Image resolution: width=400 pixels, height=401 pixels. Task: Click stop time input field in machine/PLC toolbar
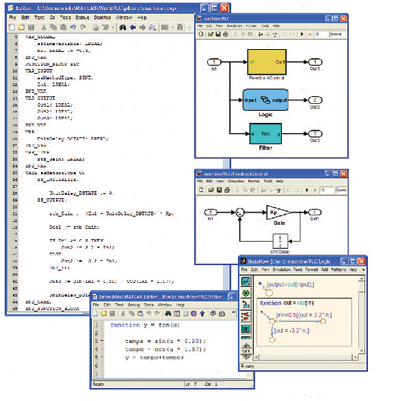click(x=321, y=34)
